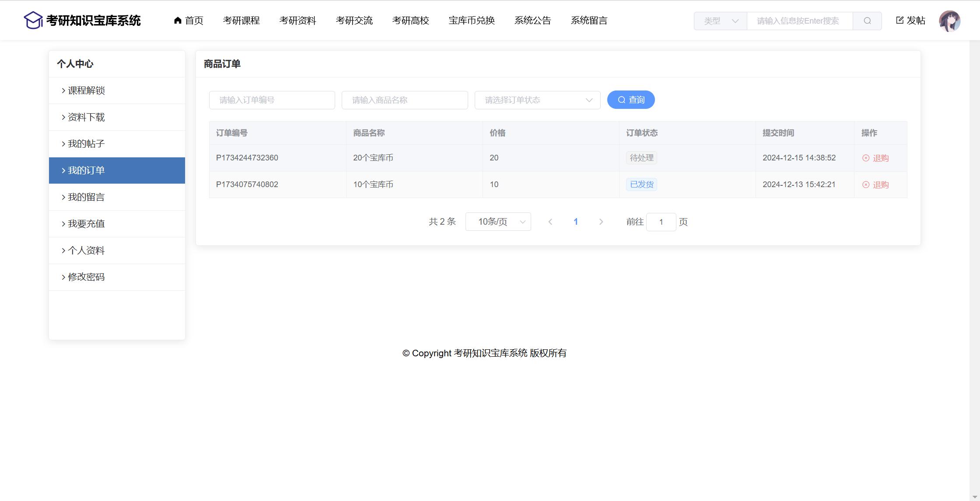Open 宝库币兑换 menu item

pyautogui.click(x=472, y=21)
